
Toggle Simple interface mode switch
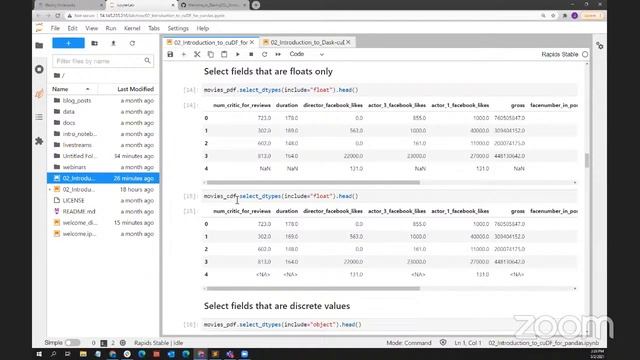72,343
